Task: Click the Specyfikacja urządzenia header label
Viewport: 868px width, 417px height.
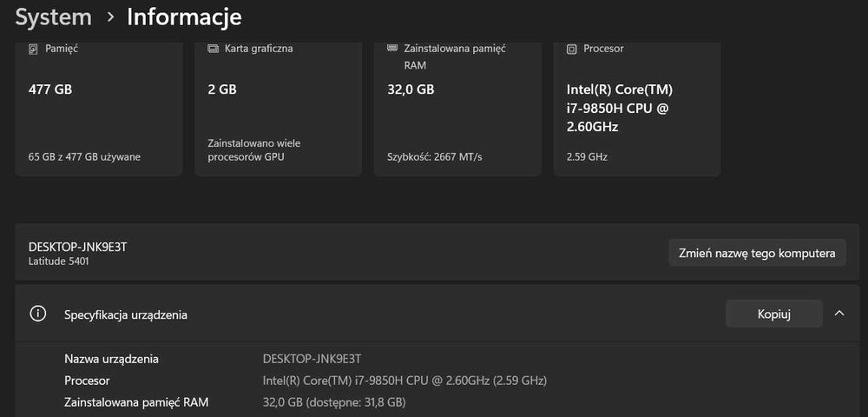Action: coord(126,314)
